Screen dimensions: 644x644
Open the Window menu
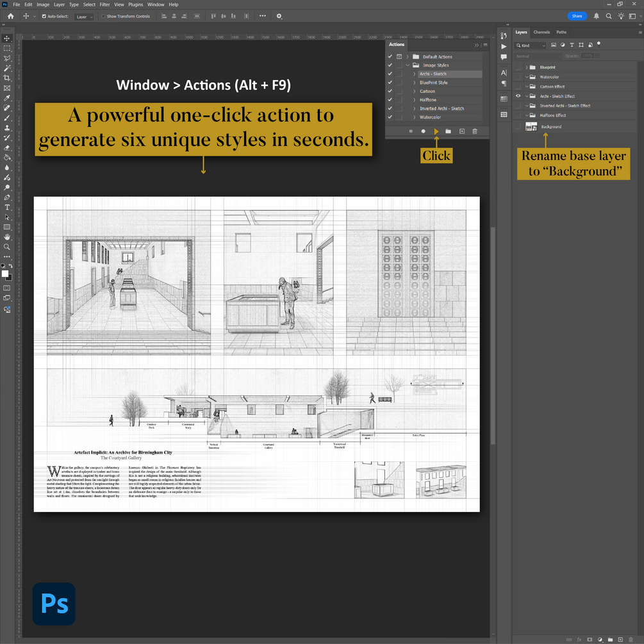click(156, 4)
